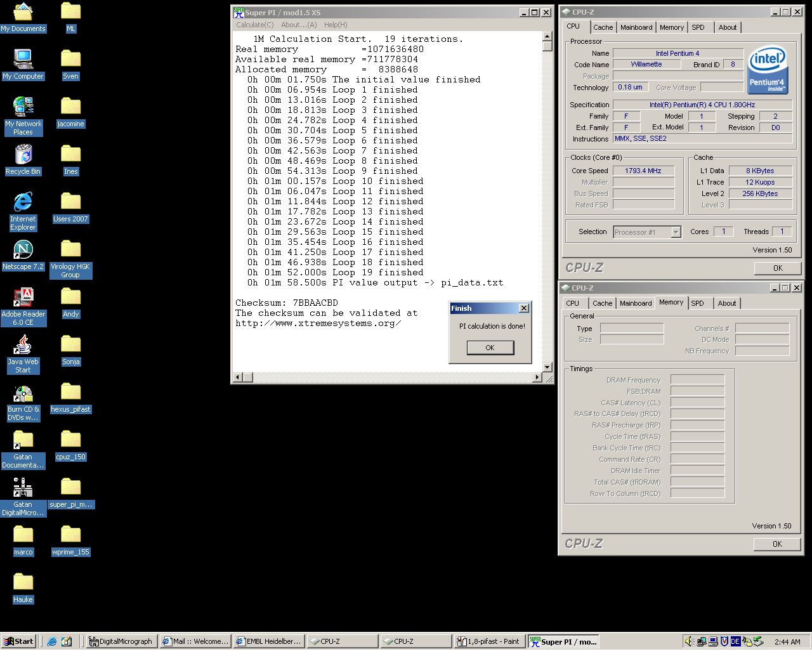
Task: Open My Computer desktop icon
Action: tap(23, 65)
